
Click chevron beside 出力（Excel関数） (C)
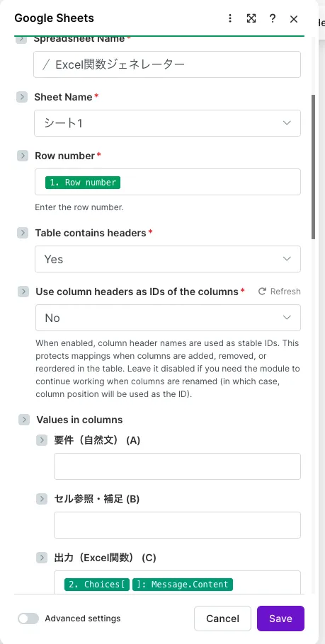click(42, 558)
